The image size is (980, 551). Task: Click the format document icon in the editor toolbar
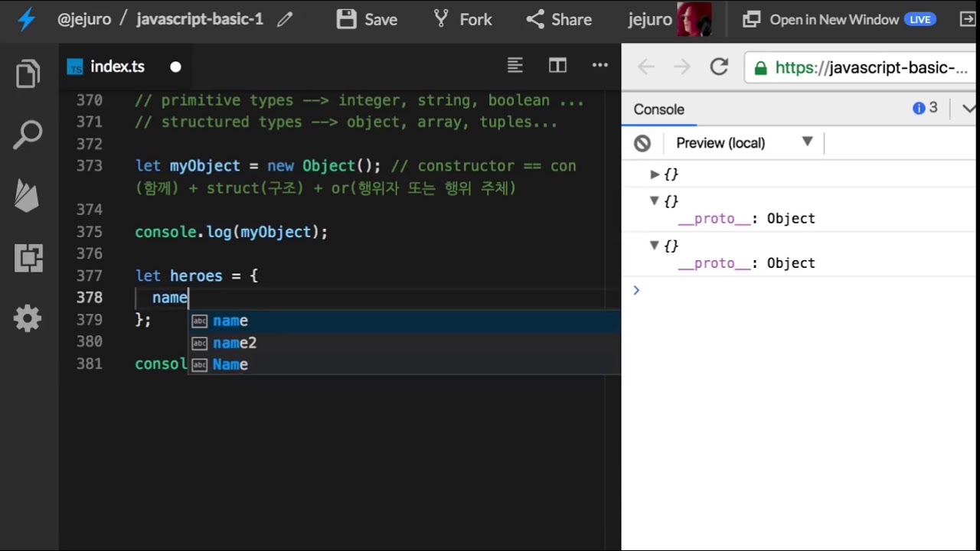(515, 66)
